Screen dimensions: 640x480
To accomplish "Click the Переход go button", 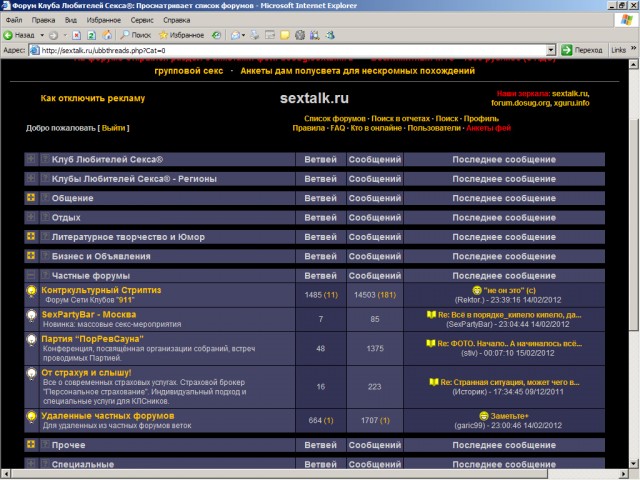I will (582, 50).
